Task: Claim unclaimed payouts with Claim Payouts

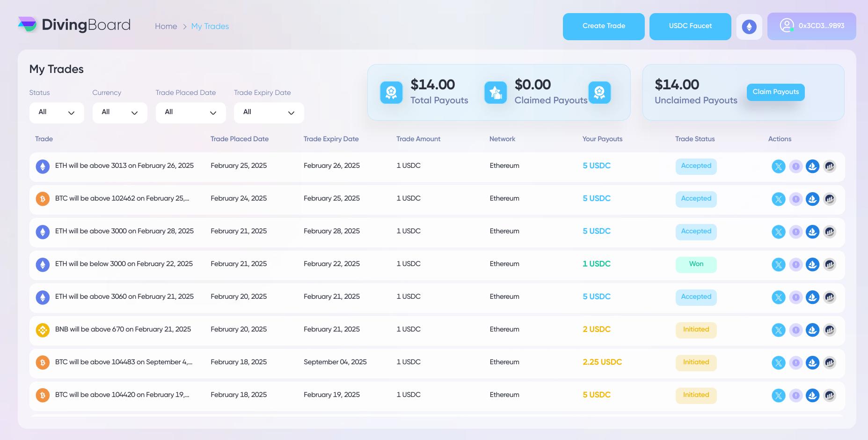Action: (775, 92)
